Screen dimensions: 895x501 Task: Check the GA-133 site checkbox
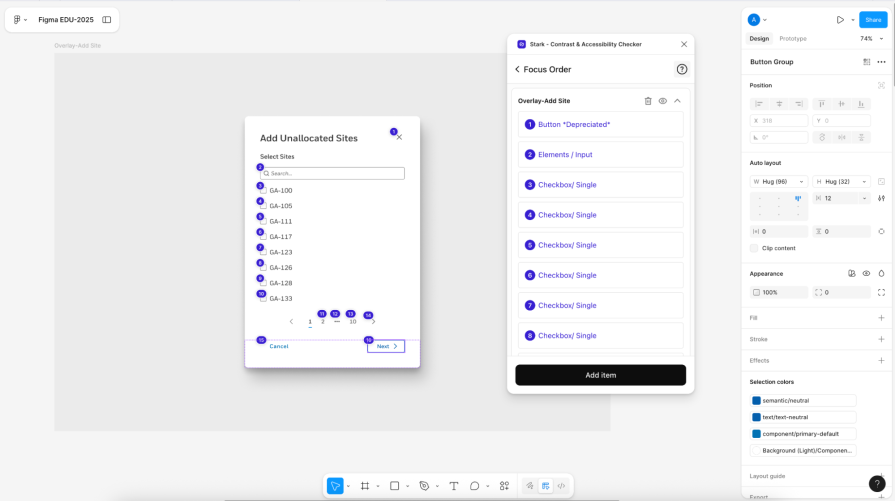click(x=263, y=298)
